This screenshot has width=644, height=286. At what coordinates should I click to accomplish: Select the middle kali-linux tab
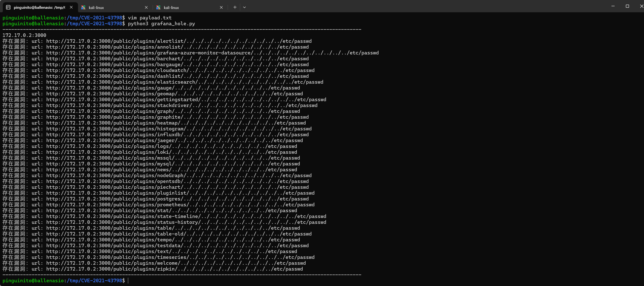point(115,8)
